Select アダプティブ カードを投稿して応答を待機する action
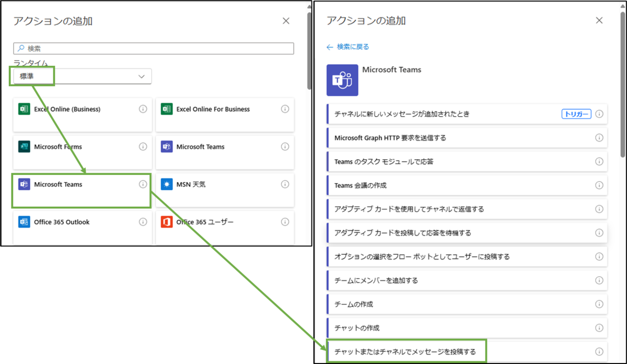This screenshot has height=364, width=627. pyautogui.click(x=467, y=233)
